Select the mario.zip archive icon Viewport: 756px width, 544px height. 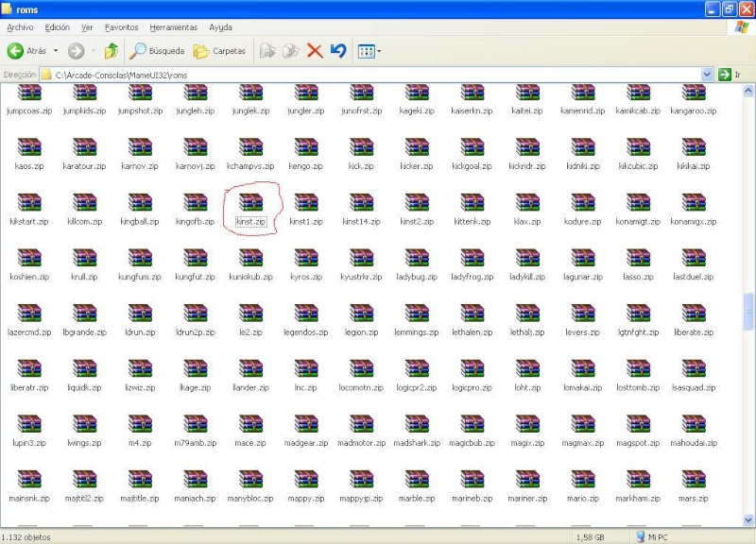[x=583, y=480]
